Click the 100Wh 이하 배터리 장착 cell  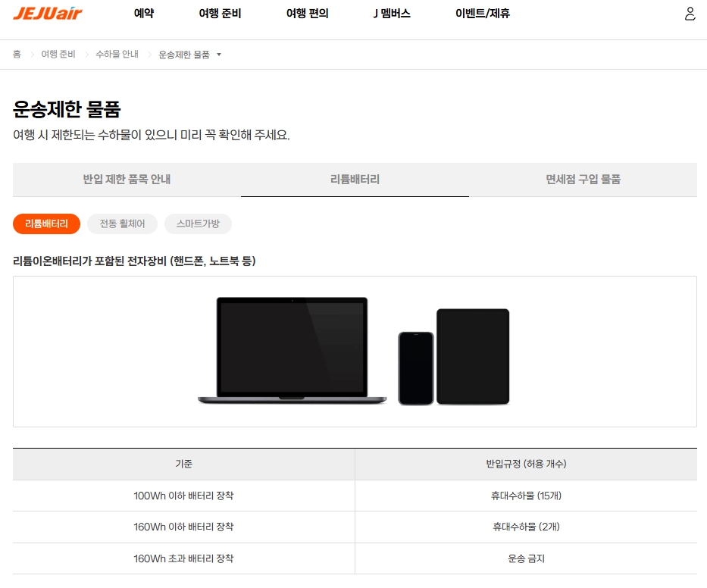[x=184, y=496]
